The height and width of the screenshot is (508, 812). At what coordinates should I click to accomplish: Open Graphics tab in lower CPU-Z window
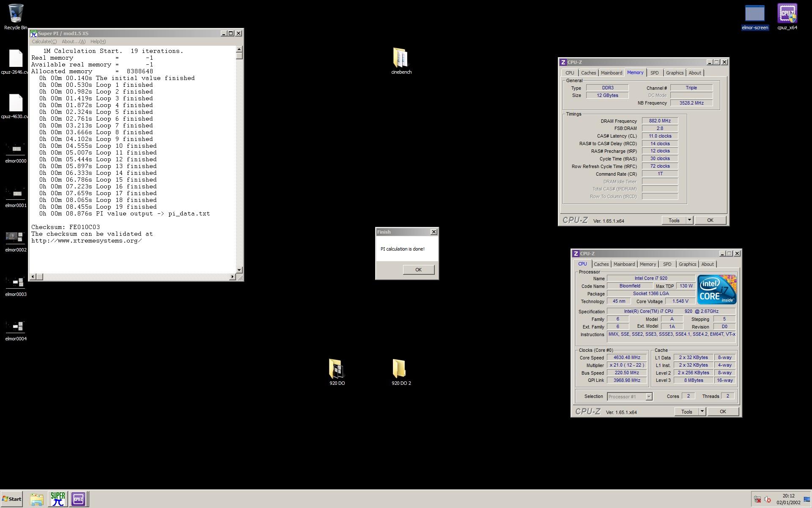point(687,264)
